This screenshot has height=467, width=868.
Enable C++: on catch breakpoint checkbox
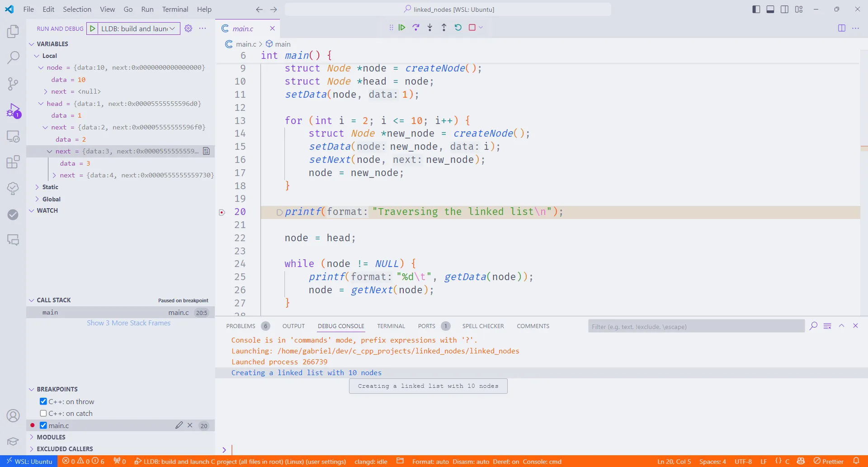(43, 413)
